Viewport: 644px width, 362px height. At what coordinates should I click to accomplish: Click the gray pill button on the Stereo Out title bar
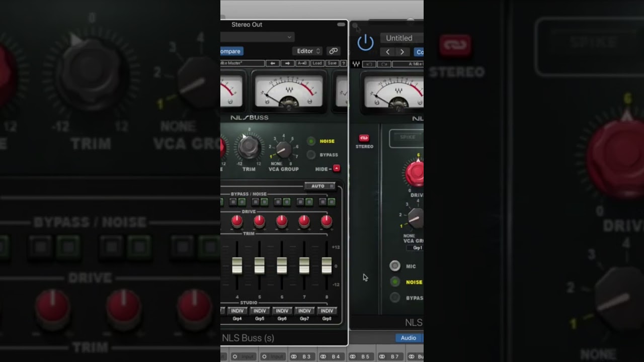point(341,24)
